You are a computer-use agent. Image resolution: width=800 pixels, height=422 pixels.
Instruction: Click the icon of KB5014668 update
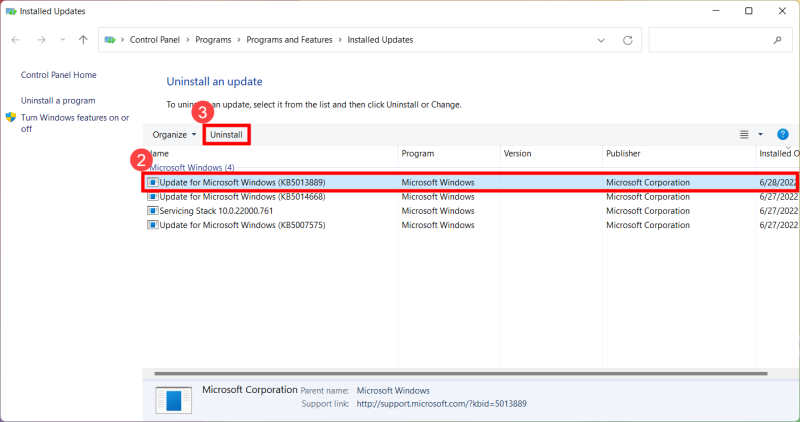coord(153,196)
